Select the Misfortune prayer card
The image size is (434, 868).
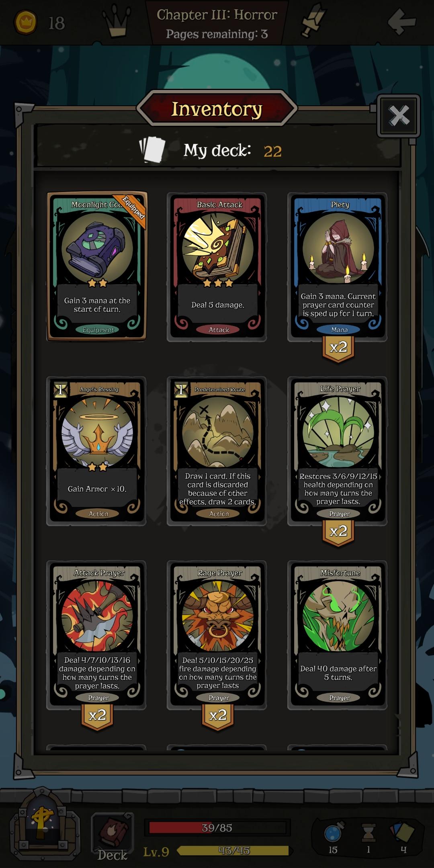(x=338, y=635)
